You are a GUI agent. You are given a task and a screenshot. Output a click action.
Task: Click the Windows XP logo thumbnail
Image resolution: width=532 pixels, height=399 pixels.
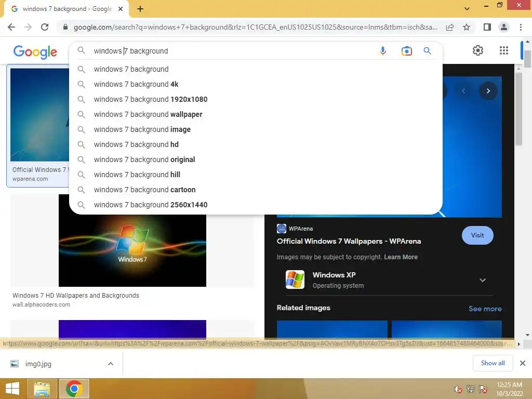coord(295,280)
